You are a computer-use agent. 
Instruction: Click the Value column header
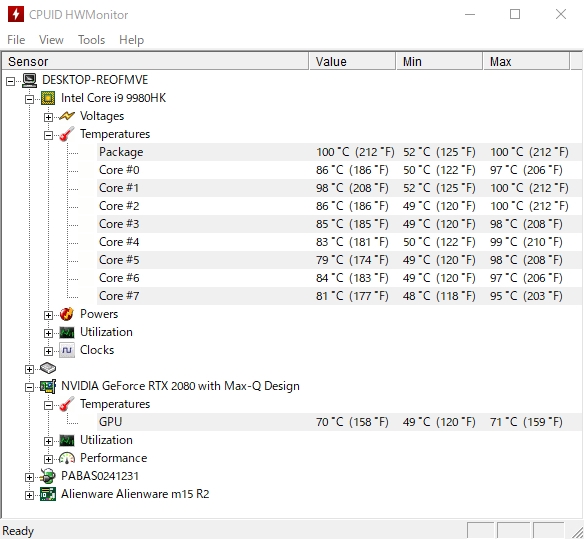click(x=352, y=61)
